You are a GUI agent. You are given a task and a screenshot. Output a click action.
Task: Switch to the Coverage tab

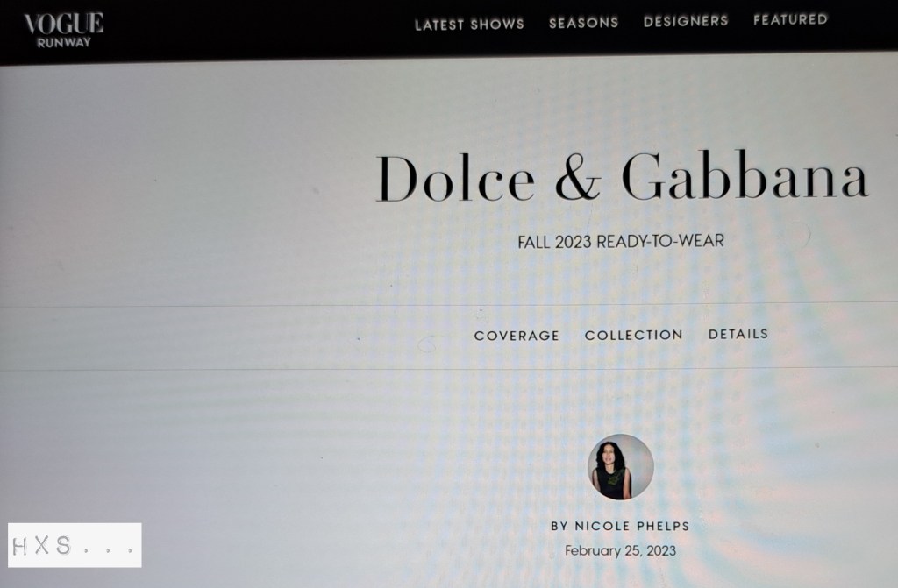click(x=517, y=336)
